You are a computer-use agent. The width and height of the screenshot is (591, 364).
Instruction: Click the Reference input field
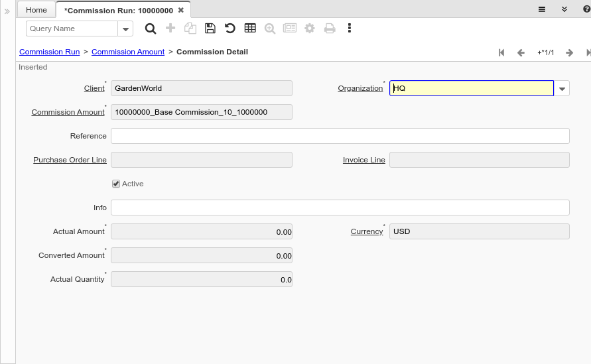(340, 136)
